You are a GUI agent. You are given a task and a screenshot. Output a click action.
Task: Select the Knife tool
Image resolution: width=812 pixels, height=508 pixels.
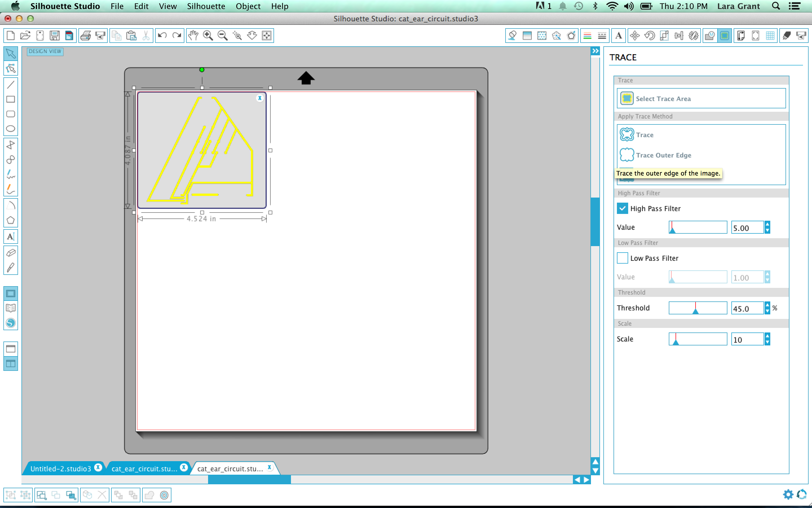[11, 268]
